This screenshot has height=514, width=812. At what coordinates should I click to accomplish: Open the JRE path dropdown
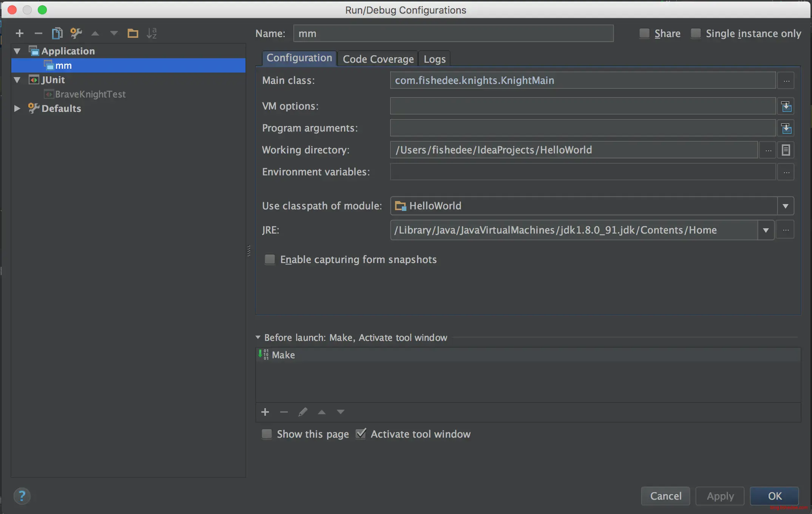(x=766, y=230)
